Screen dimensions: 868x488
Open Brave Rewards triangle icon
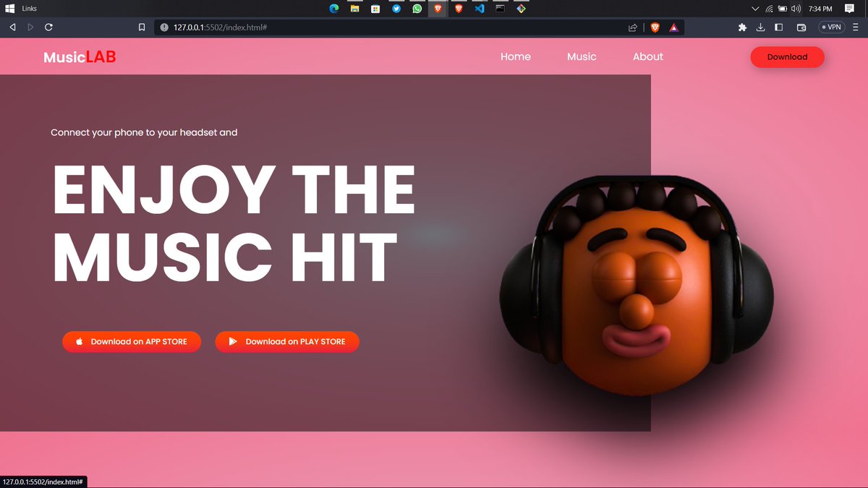[x=673, y=27]
